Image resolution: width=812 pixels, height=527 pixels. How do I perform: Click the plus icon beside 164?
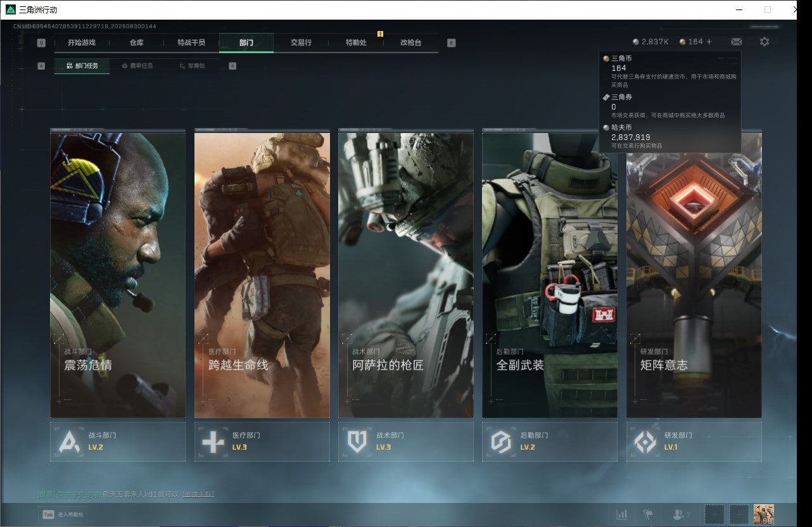click(709, 42)
